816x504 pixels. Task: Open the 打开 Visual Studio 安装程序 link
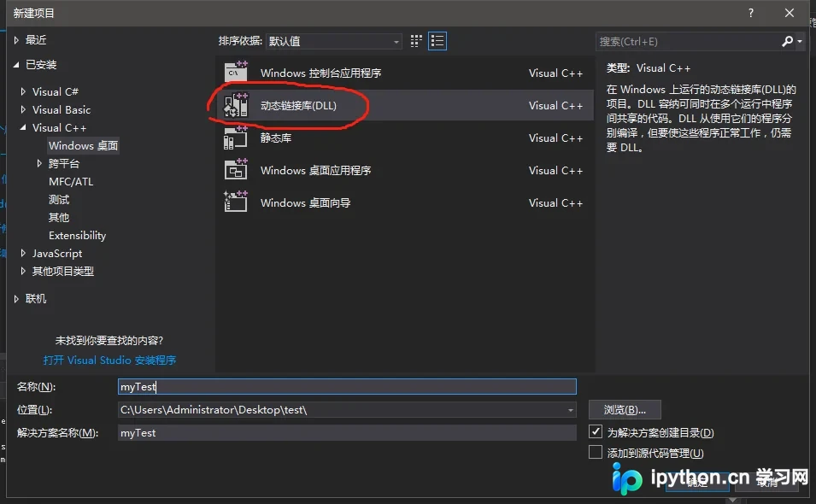pyautogui.click(x=110, y=360)
